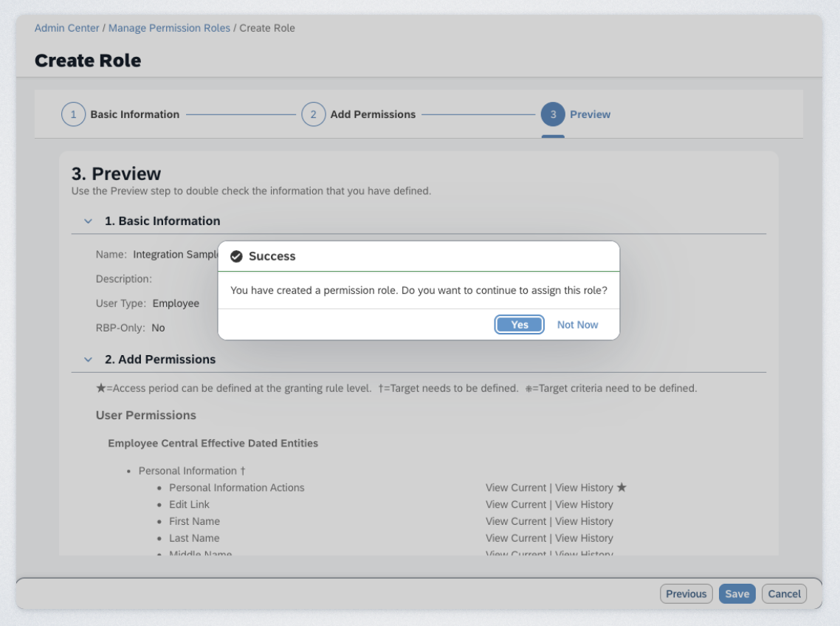
Task: Select the Edit Link permission row
Action: pos(189,504)
